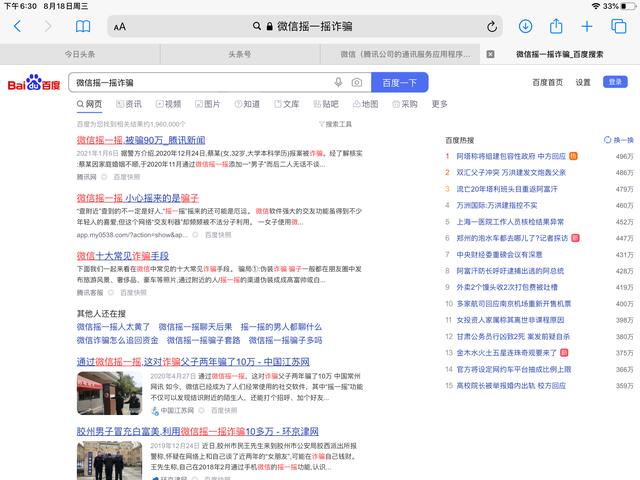The width and height of the screenshot is (640, 480).
Task: Open Safari downloads icon
Action: click(x=525, y=27)
